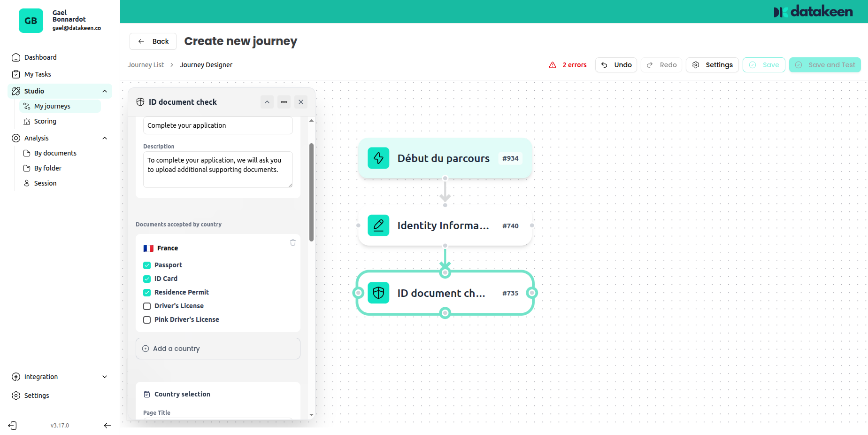
Task: Click the pencil icon on Identity Information node
Action: 378,225
